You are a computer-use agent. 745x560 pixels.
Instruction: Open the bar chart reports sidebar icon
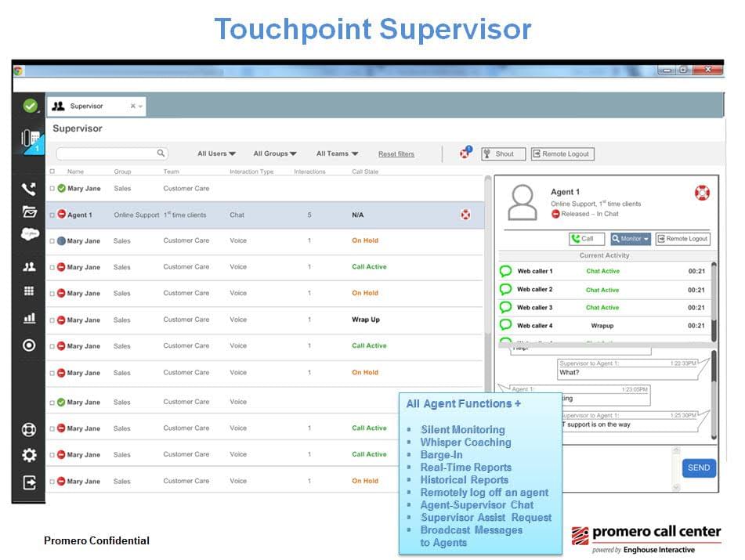[x=30, y=318]
